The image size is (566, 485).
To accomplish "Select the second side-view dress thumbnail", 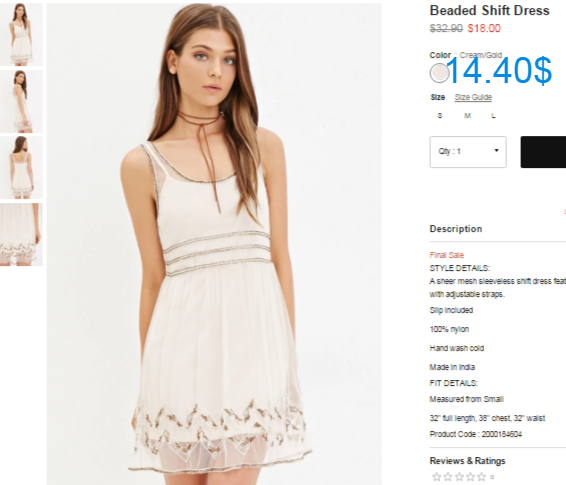I will click(x=21, y=101).
